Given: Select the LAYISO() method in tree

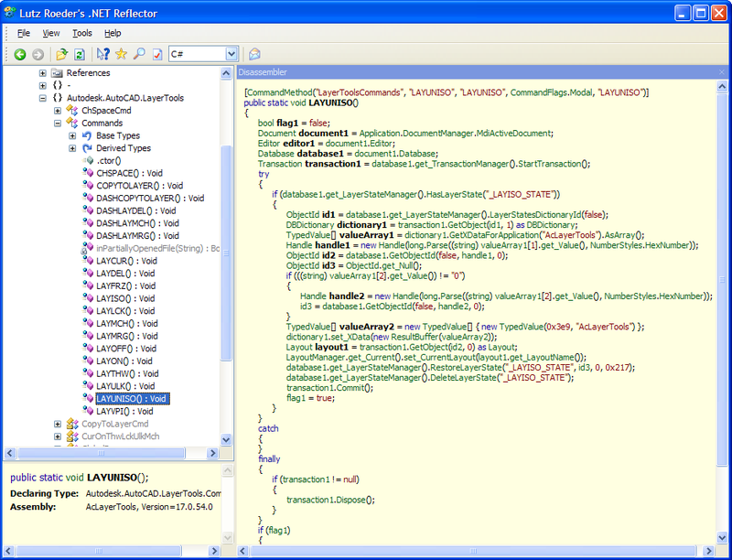Looking at the screenshot, I should 126,298.
